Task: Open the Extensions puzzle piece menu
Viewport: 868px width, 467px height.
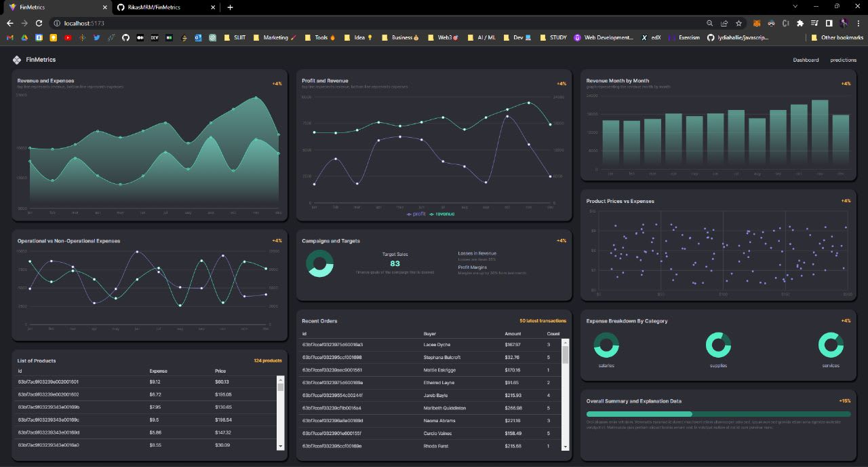Action: [x=800, y=23]
